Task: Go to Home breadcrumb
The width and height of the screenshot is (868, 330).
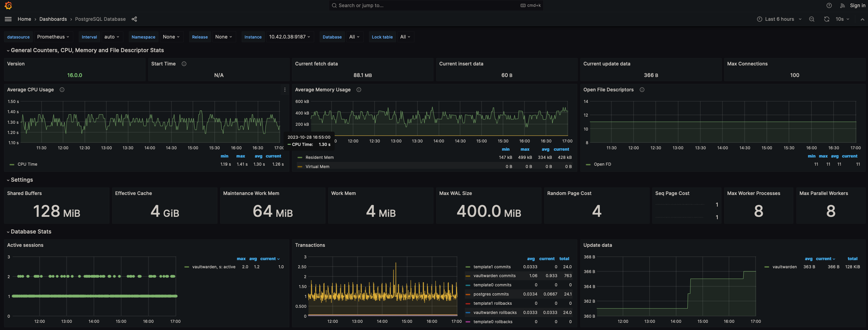Action: (x=25, y=19)
